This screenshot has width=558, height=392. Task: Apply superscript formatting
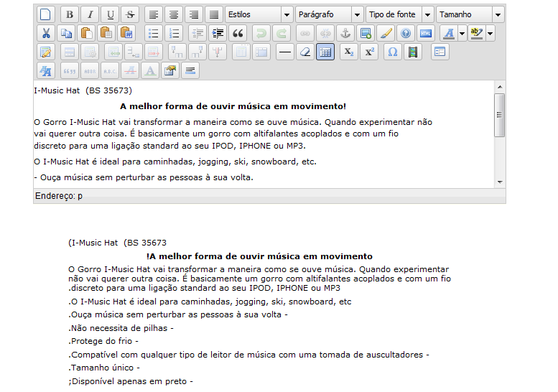pos(369,52)
